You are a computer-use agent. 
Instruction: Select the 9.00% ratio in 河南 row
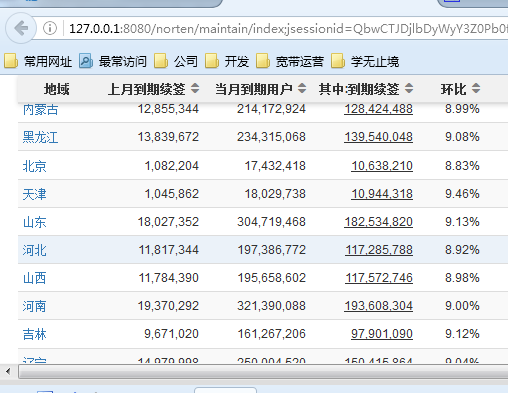click(462, 306)
